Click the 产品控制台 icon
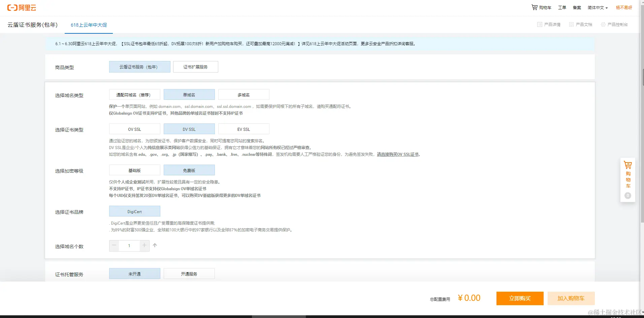This screenshot has width=644, height=318. pos(603,25)
